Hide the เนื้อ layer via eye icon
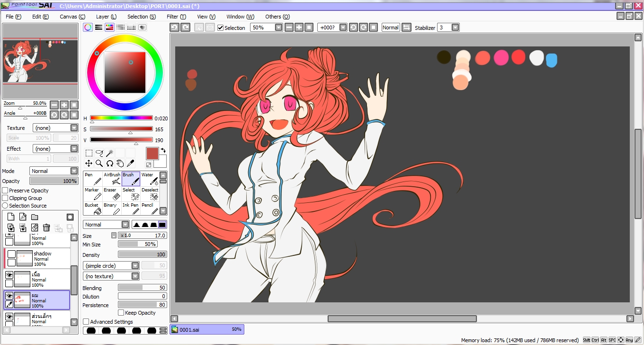This screenshot has width=644, height=345. point(9,275)
